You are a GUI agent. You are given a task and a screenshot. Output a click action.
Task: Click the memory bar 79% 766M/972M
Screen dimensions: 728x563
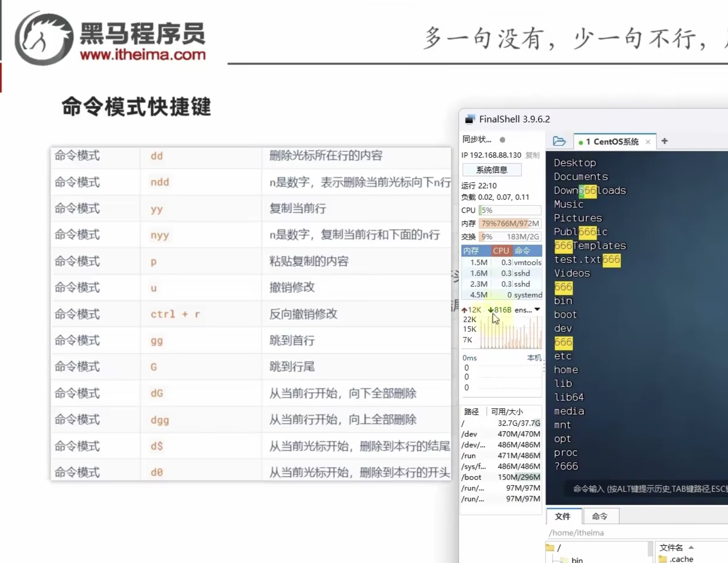click(x=510, y=223)
